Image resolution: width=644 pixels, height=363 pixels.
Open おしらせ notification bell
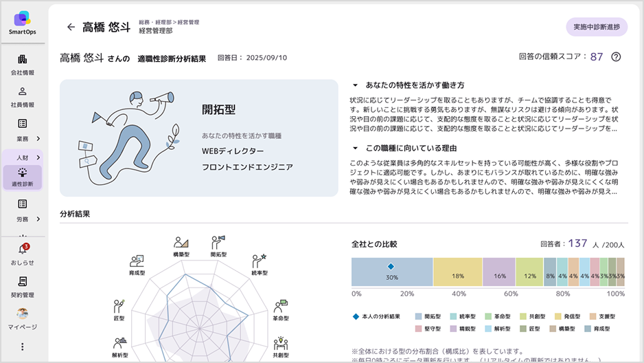point(23,249)
